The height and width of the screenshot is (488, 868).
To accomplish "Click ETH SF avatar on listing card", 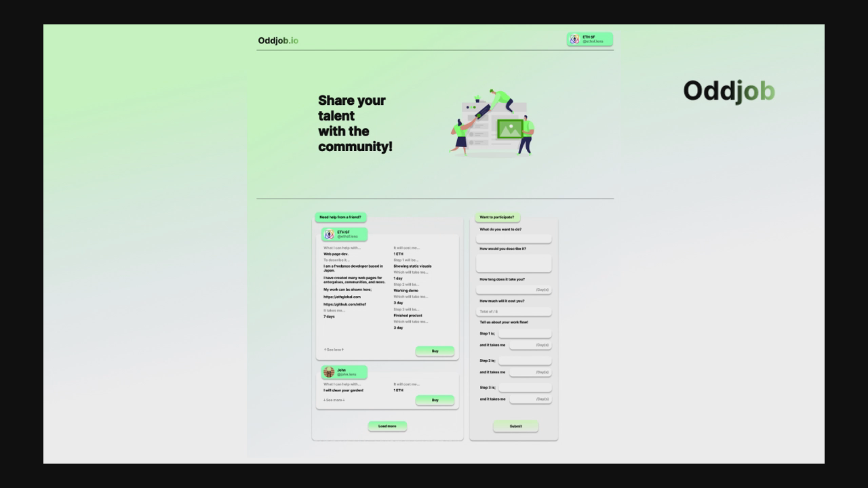I will (x=329, y=235).
